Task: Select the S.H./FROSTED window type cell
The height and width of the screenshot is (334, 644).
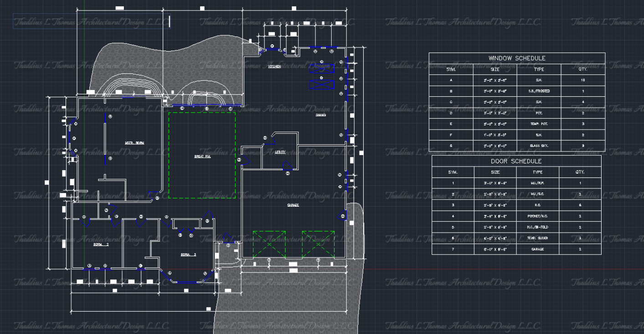Action: pos(539,91)
